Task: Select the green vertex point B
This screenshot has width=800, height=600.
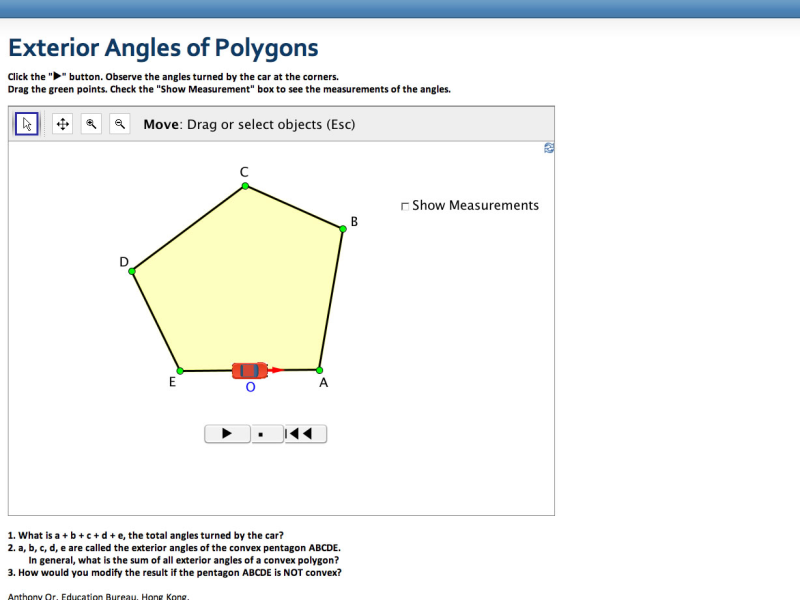Action: tap(341, 229)
